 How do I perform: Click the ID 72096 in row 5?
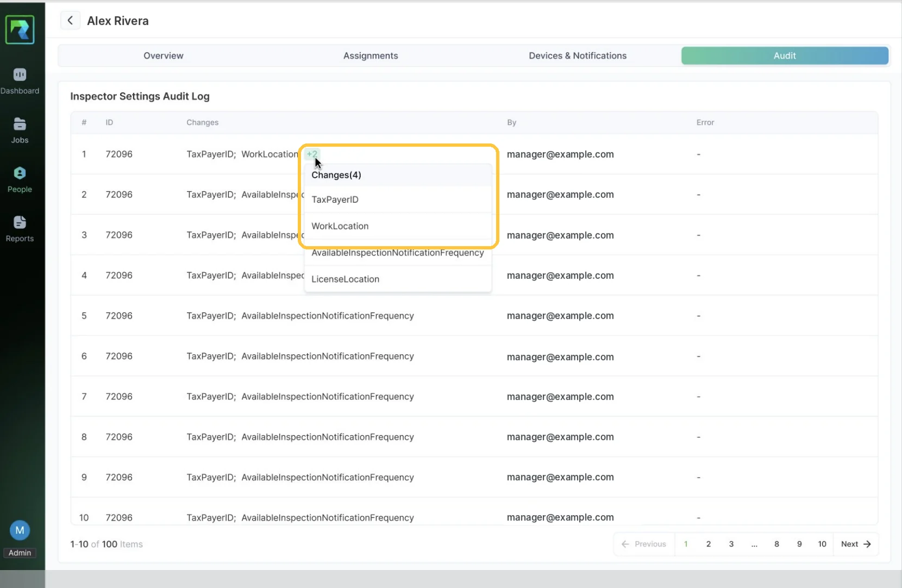[x=119, y=316]
